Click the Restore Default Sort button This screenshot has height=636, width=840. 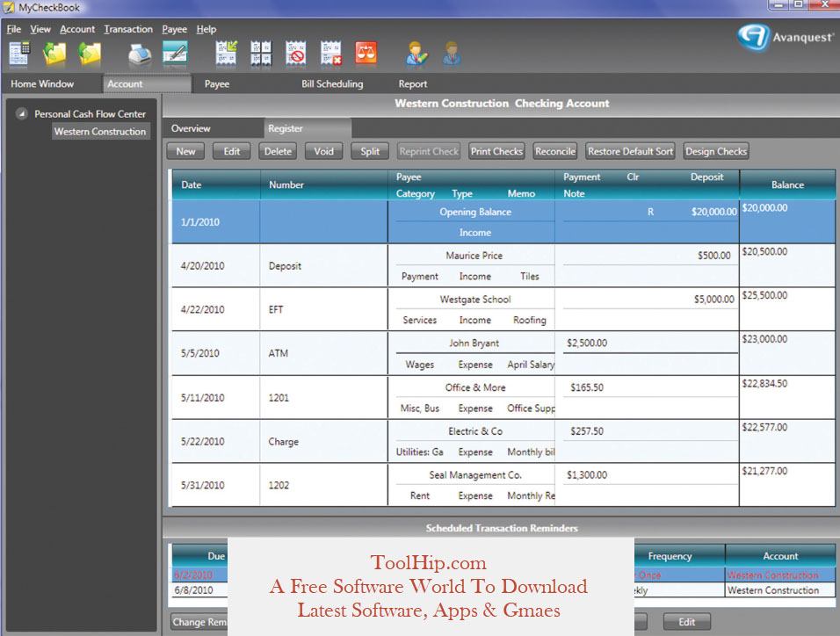pos(630,152)
